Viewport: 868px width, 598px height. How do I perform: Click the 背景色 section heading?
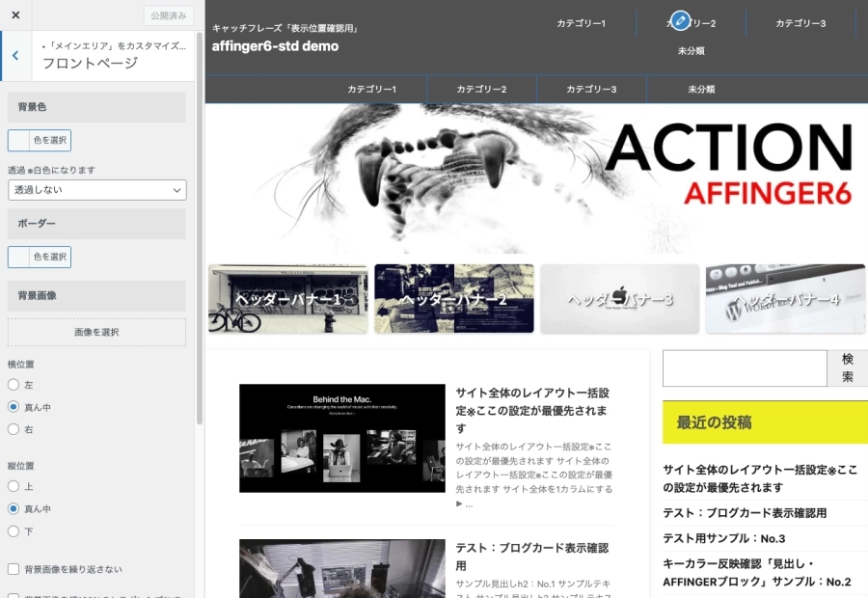tap(96, 107)
